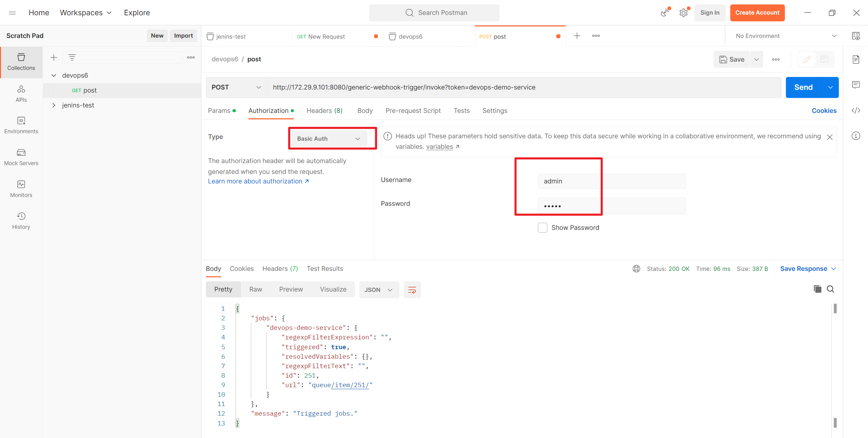Open the Mock Servers sidebar panel
This screenshot has height=438, width=868.
click(x=21, y=157)
